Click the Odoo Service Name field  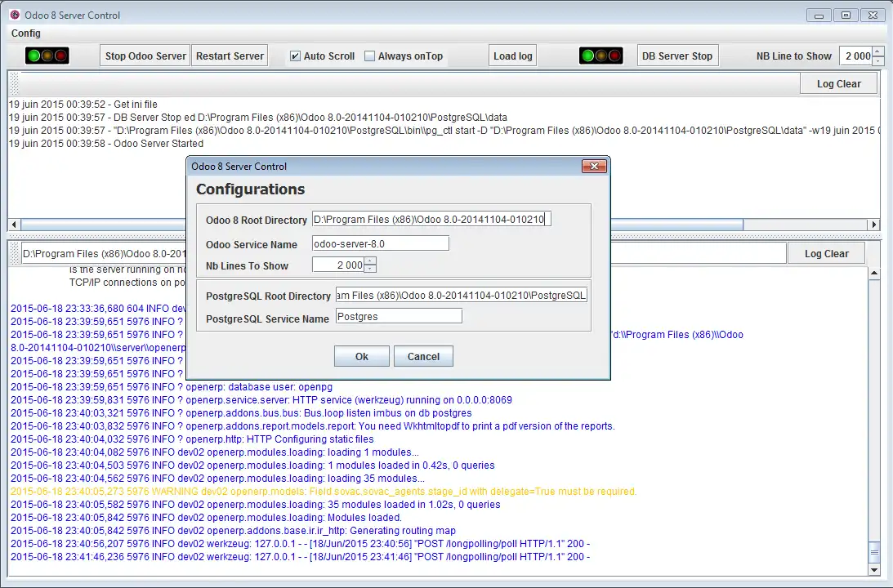(x=381, y=243)
